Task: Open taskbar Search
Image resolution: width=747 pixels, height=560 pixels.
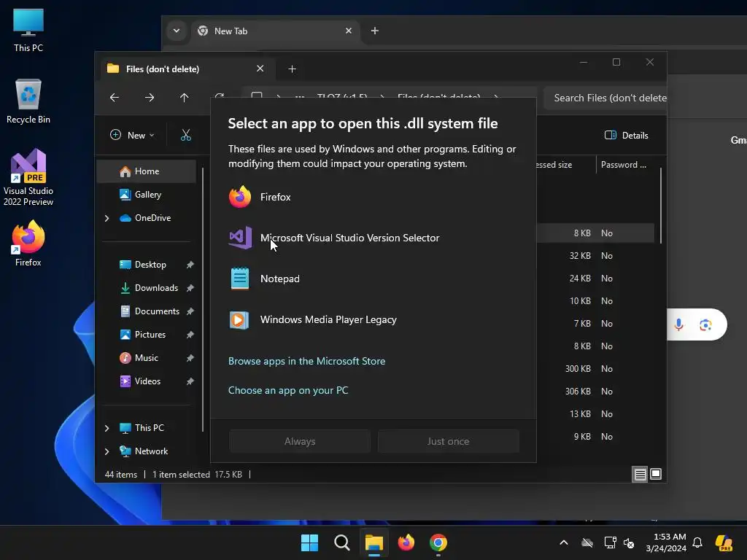Action: point(342,542)
